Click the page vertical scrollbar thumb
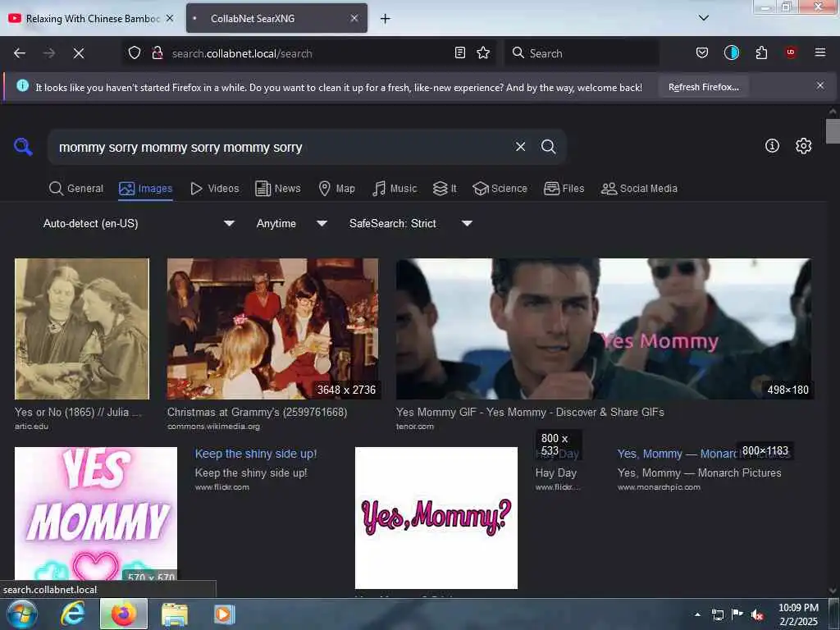The image size is (840, 630). tap(833, 131)
